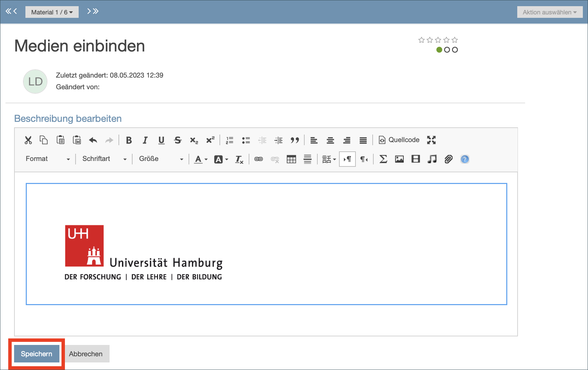Click the Insert image icon
This screenshot has height=370, width=588.
399,159
